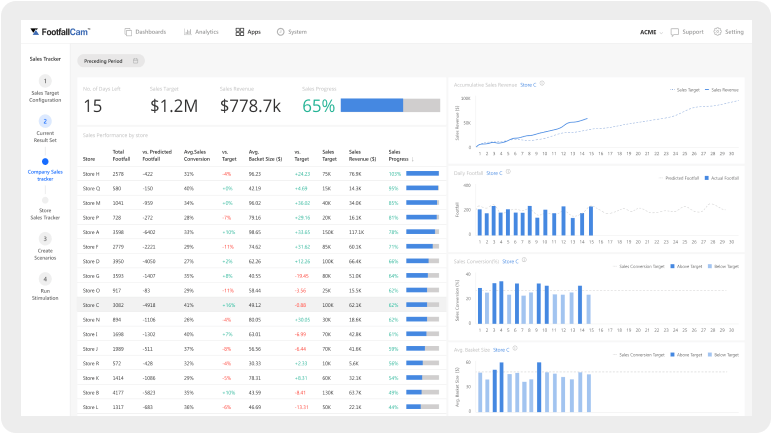Select the Store M row
Screen dimensions: 772x434
pos(261,203)
